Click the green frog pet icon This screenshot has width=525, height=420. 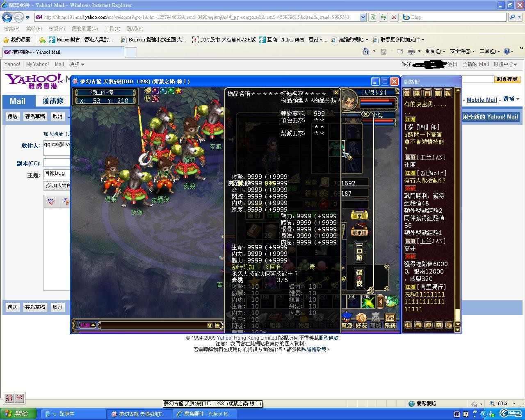click(x=392, y=301)
